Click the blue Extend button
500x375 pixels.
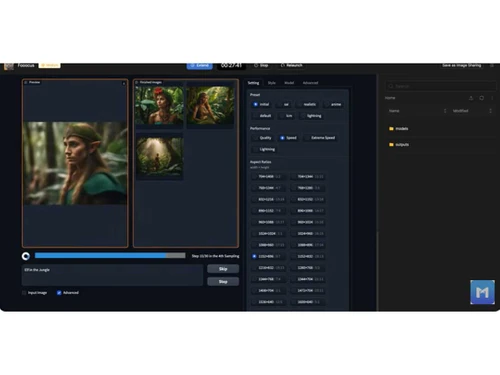point(200,66)
